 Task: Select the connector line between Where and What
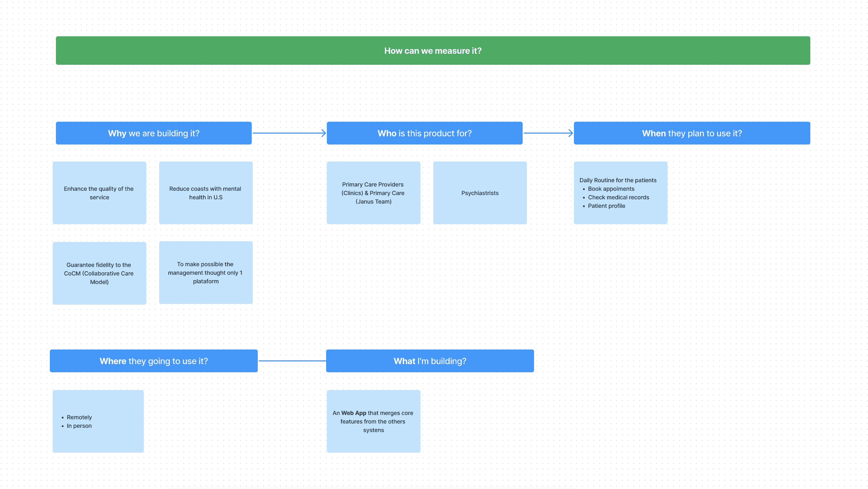292,361
